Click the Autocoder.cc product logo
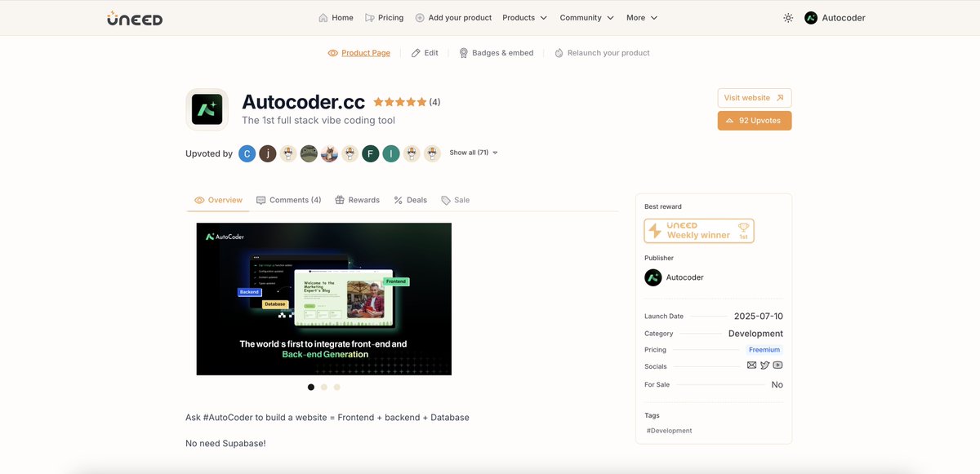Viewport: 980px width, 474px height. coord(207,109)
